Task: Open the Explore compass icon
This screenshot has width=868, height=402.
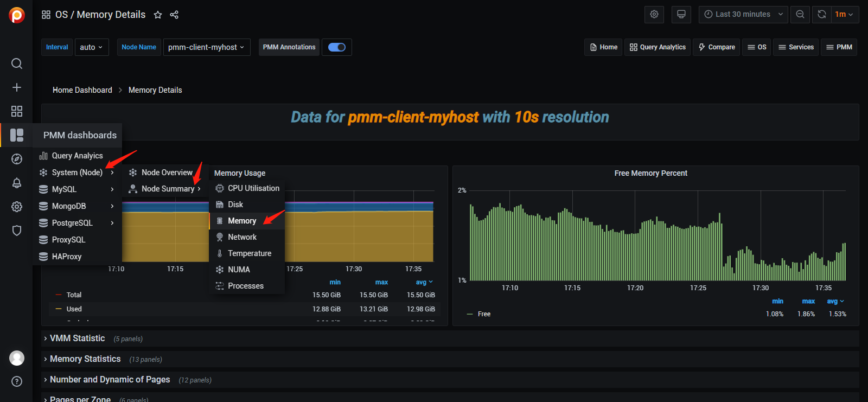Action: click(x=17, y=159)
